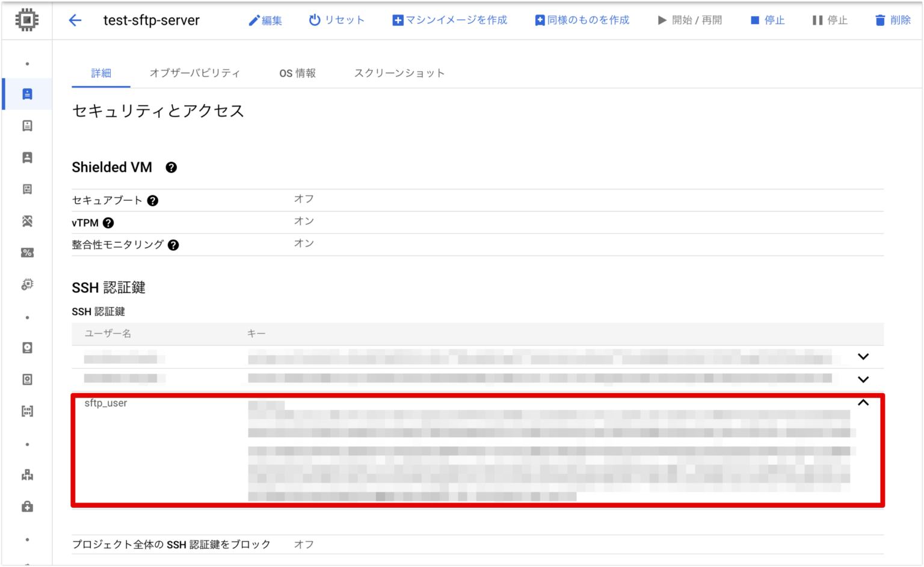Open the Shielded VM help icon
924x567 pixels.
(x=171, y=167)
